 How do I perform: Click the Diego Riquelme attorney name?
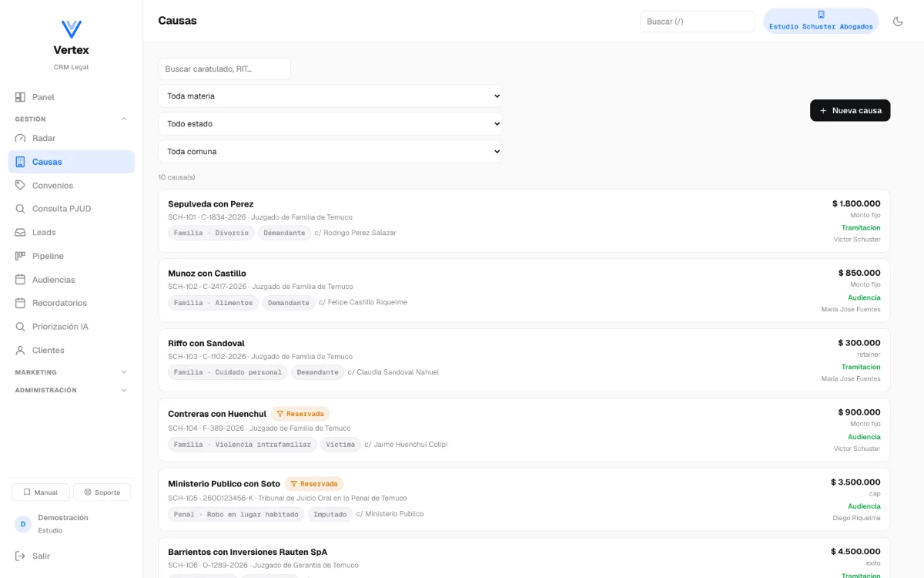856,518
